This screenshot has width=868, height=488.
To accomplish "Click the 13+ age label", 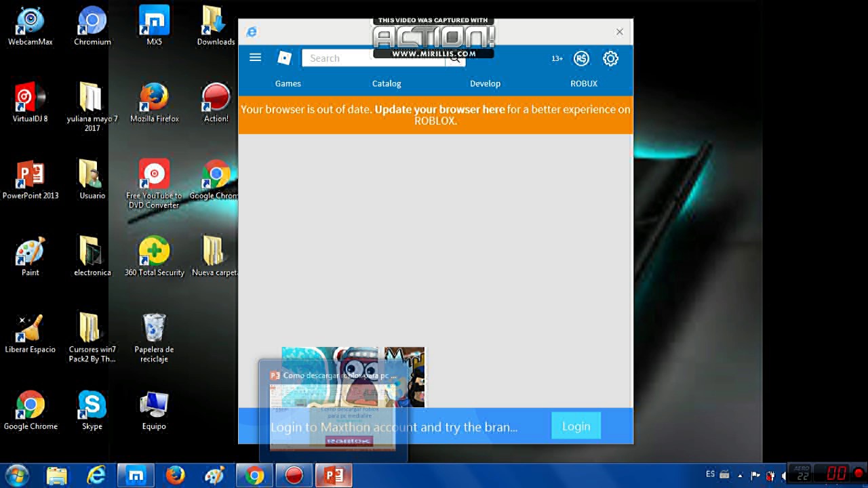I will point(557,59).
